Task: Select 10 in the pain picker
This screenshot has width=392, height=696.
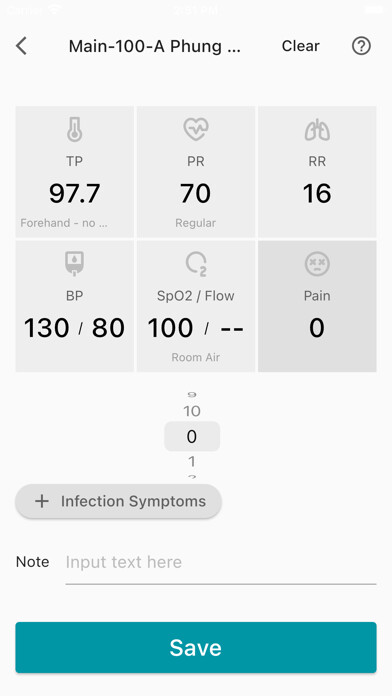Action: (x=192, y=411)
